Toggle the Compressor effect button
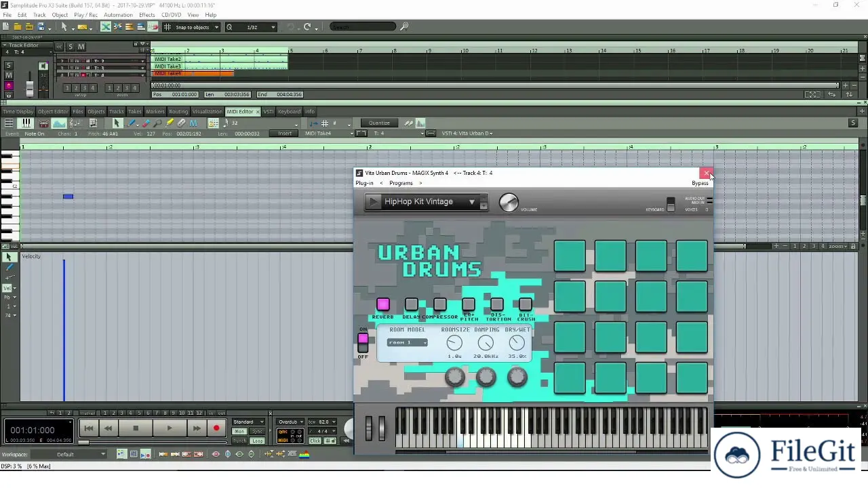 (x=439, y=305)
